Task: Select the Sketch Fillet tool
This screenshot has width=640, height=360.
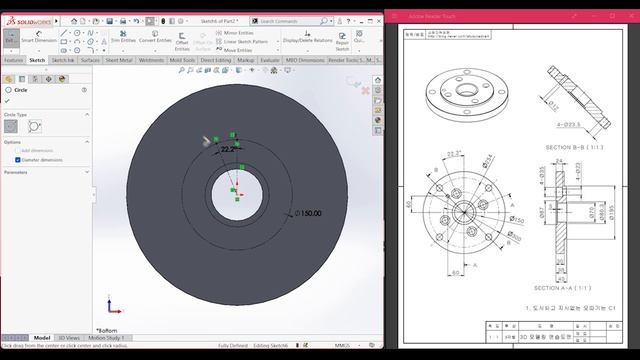Action: pyautogui.click(x=90, y=50)
